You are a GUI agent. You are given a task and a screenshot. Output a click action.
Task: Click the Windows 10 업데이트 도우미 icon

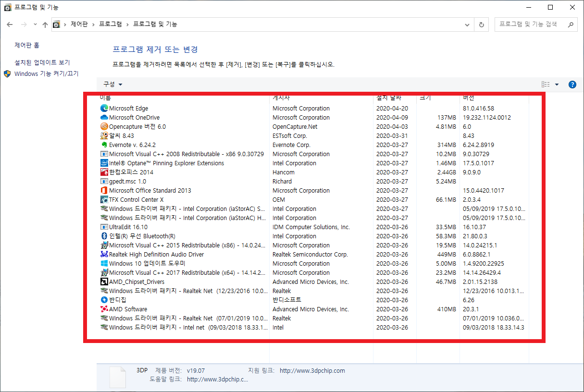[104, 264]
